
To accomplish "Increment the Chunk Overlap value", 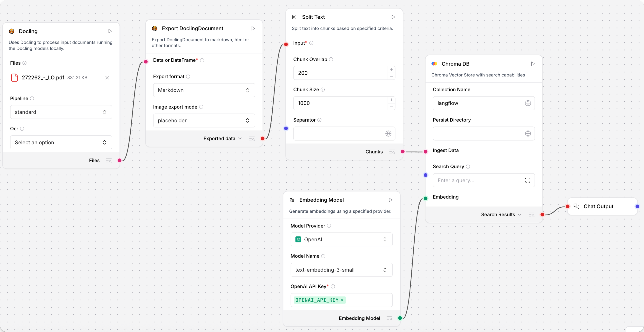I will point(391,70).
